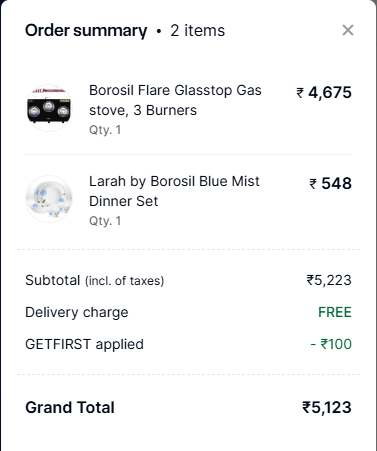Image resolution: width=377 pixels, height=451 pixels.
Task: Click the GETFIRST applied coupon label
Action: [x=84, y=344]
